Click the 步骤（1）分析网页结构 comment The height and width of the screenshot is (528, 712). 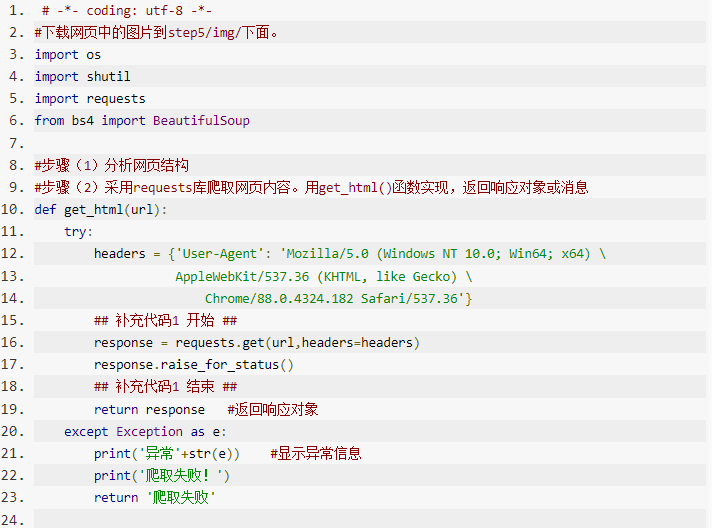point(111,165)
